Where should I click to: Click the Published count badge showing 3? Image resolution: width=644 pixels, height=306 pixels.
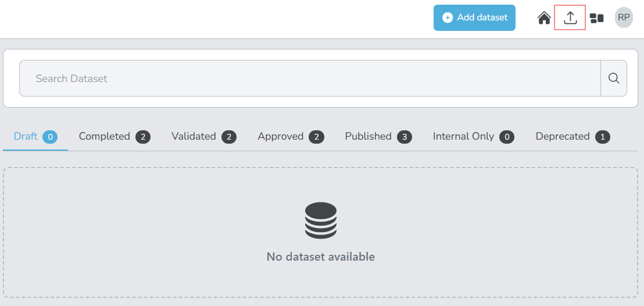[x=405, y=137]
